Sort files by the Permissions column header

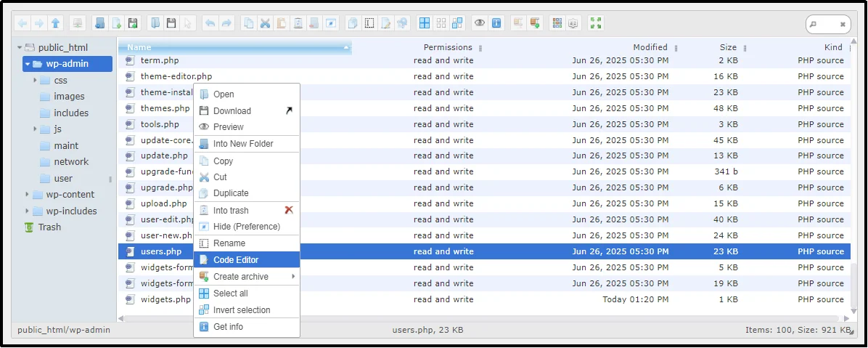point(448,47)
